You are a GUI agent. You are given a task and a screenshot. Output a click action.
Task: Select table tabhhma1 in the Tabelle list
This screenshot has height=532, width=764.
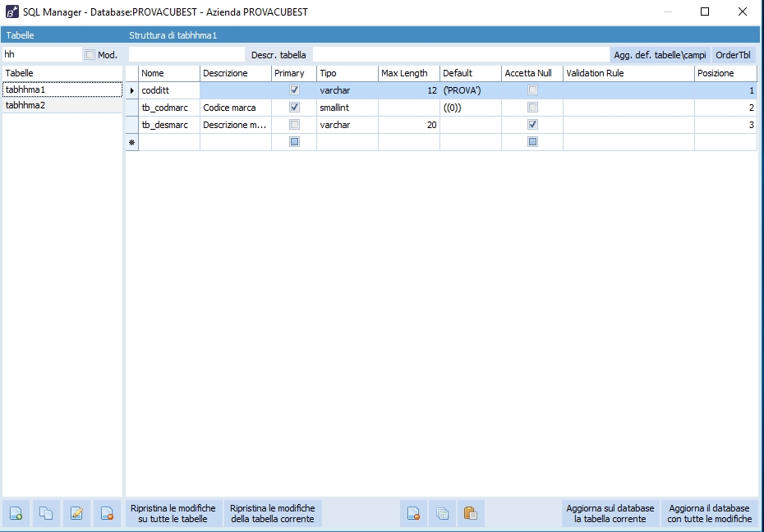pyautogui.click(x=25, y=89)
